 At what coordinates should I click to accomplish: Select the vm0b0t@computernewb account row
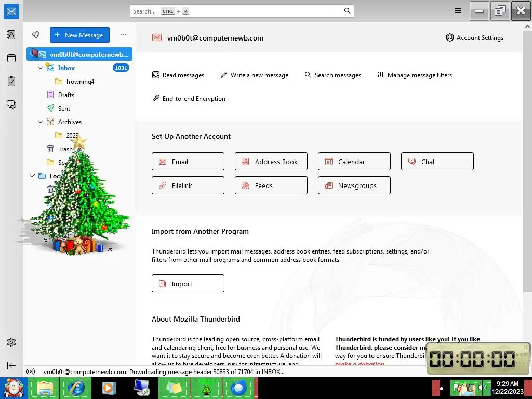79,54
